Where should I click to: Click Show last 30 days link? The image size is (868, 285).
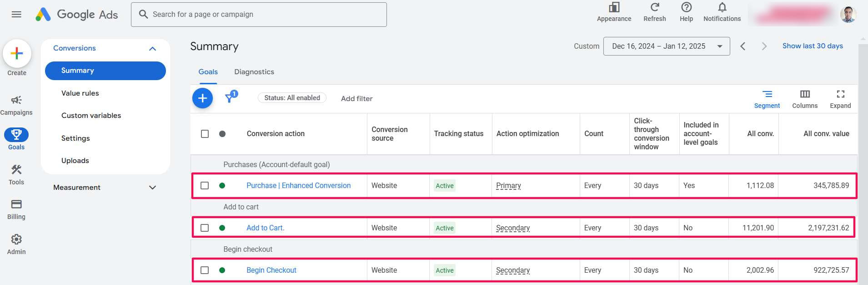[x=813, y=46]
